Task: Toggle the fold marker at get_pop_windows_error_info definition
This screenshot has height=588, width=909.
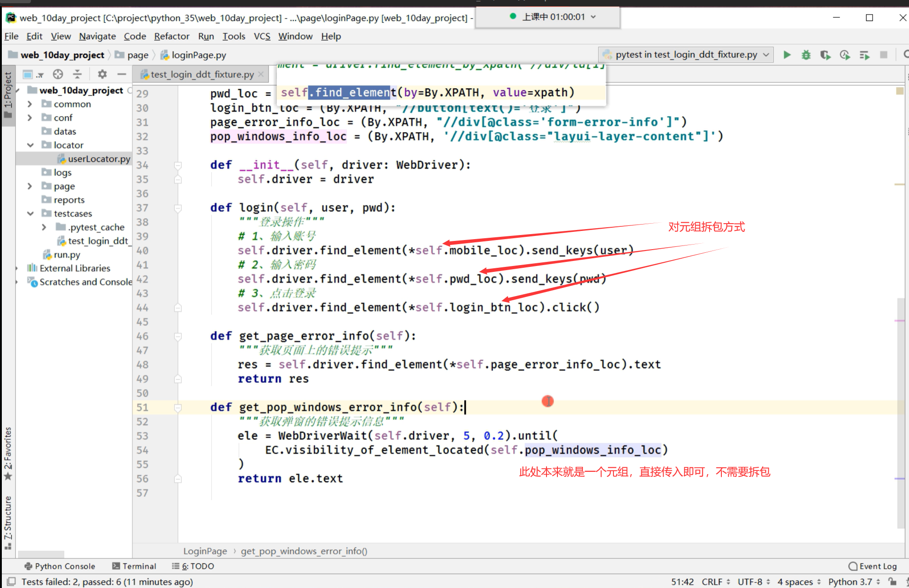Action: (x=178, y=408)
